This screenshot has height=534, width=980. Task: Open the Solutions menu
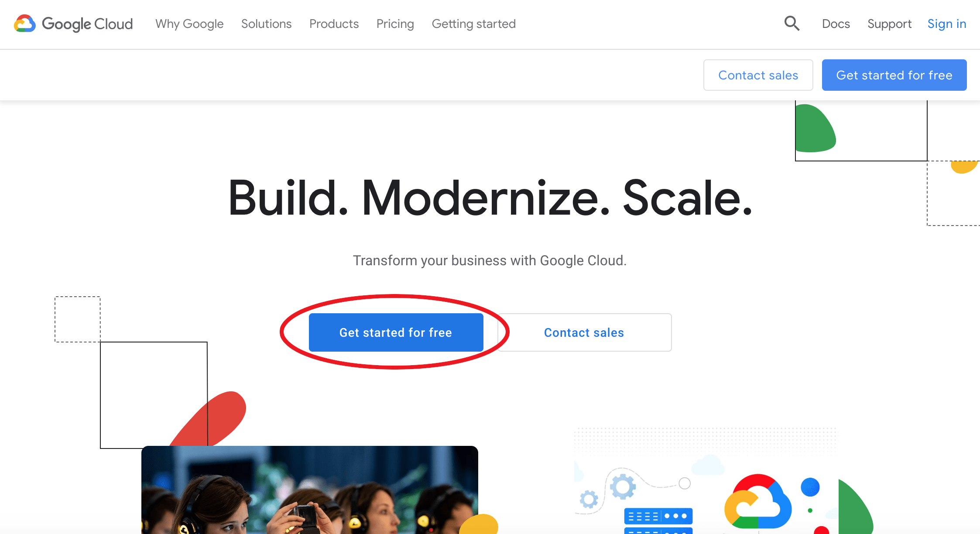(x=266, y=24)
